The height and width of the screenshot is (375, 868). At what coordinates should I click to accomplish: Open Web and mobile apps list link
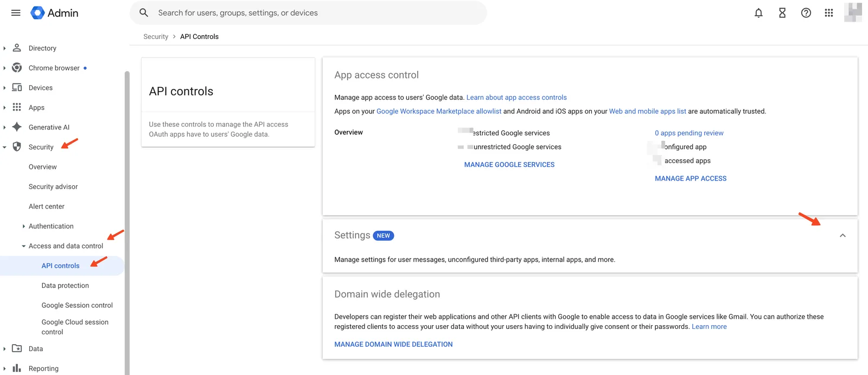pos(648,111)
